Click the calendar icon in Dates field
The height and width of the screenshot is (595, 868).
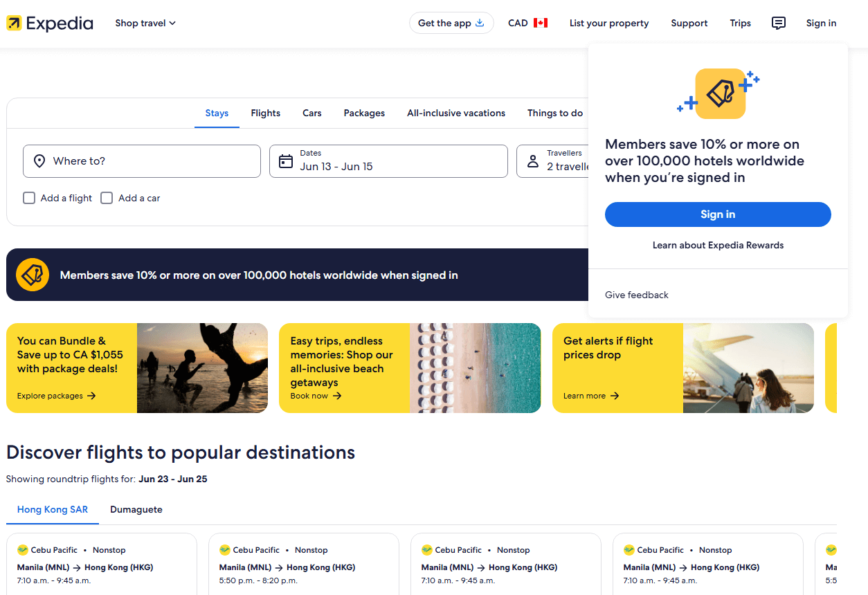(x=286, y=161)
